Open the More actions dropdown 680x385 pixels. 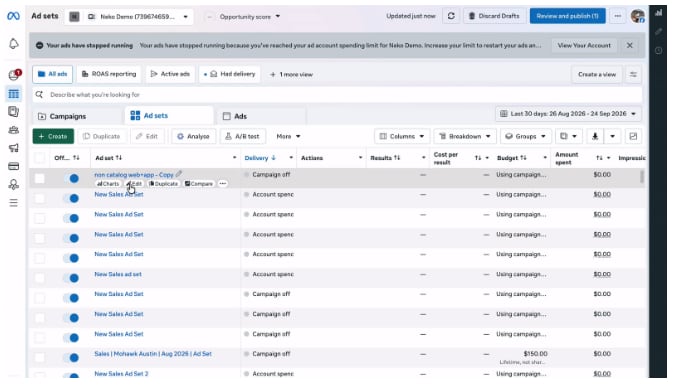[x=288, y=136]
